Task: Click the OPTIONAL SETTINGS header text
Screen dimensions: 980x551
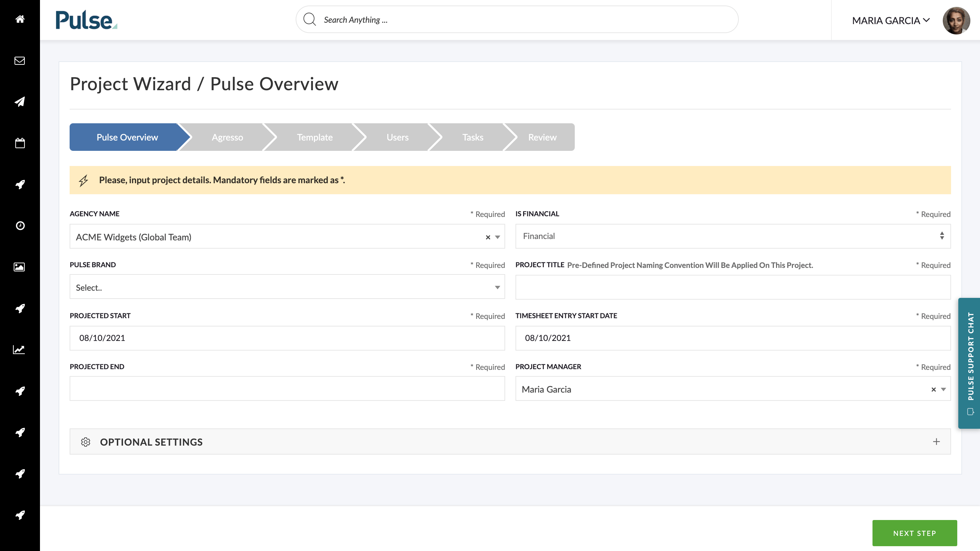Action: tap(151, 442)
